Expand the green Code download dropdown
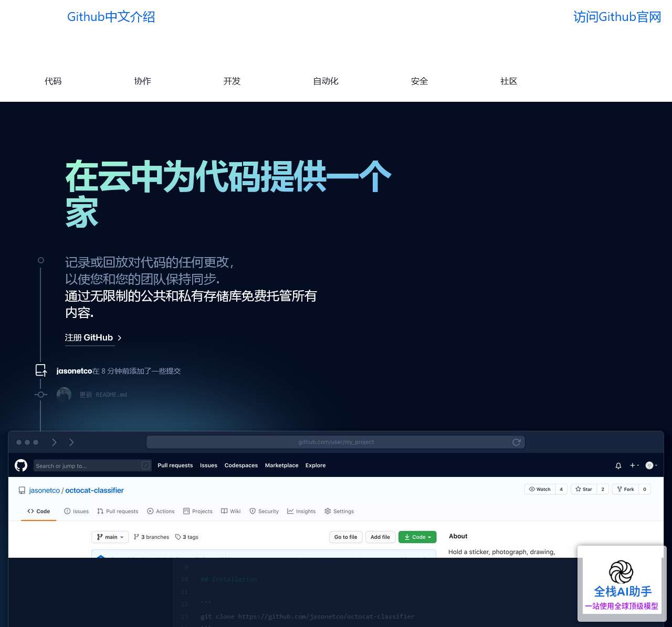The image size is (672, 627). [417, 537]
